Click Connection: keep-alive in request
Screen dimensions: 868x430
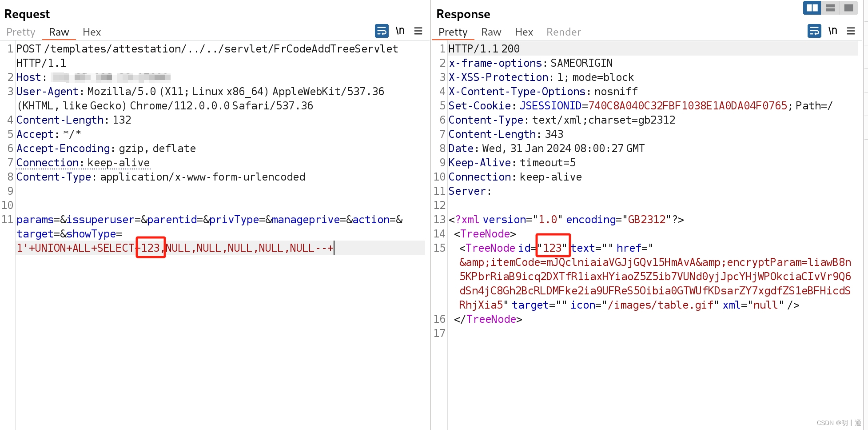tap(83, 163)
